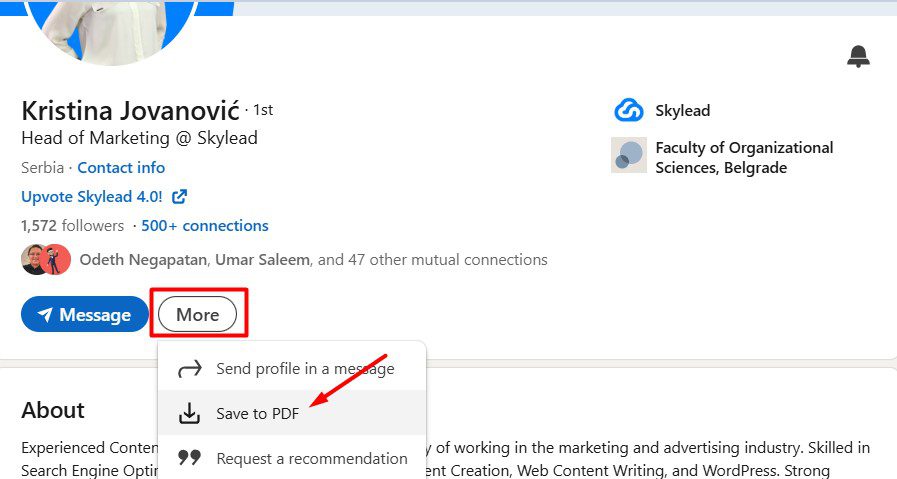Click the download icon next to Save to PDF
This screenshot has height=479, width=897.
click(189, 413)
